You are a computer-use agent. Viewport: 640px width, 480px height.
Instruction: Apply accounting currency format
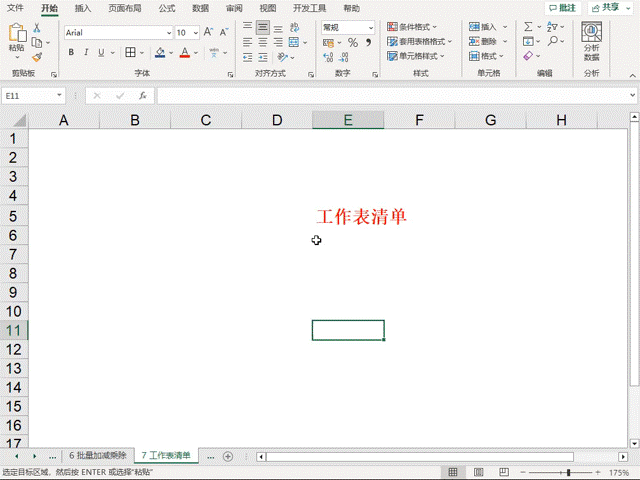pos(328,42)
